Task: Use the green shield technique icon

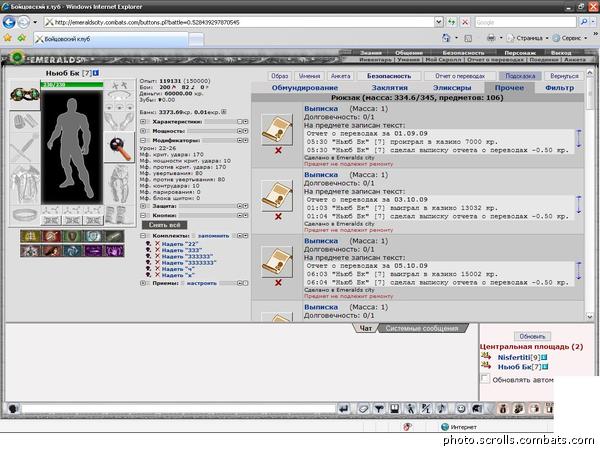Action: click(72, 236)
